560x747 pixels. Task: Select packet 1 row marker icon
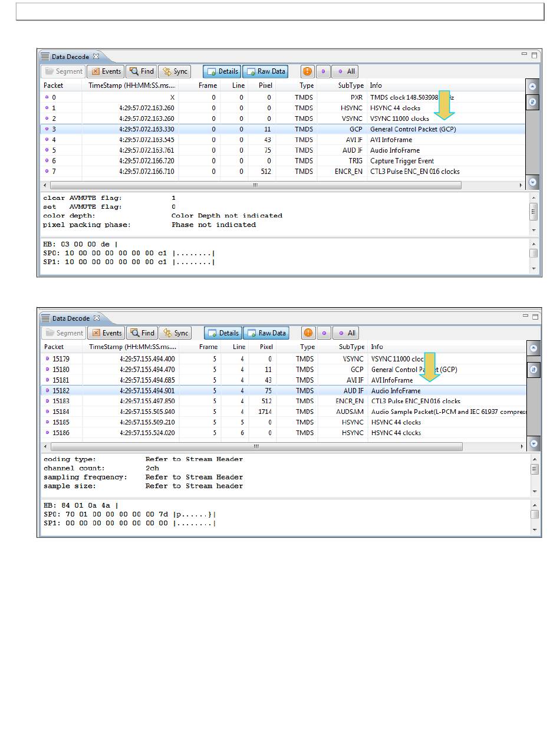(x=47, y=108)
